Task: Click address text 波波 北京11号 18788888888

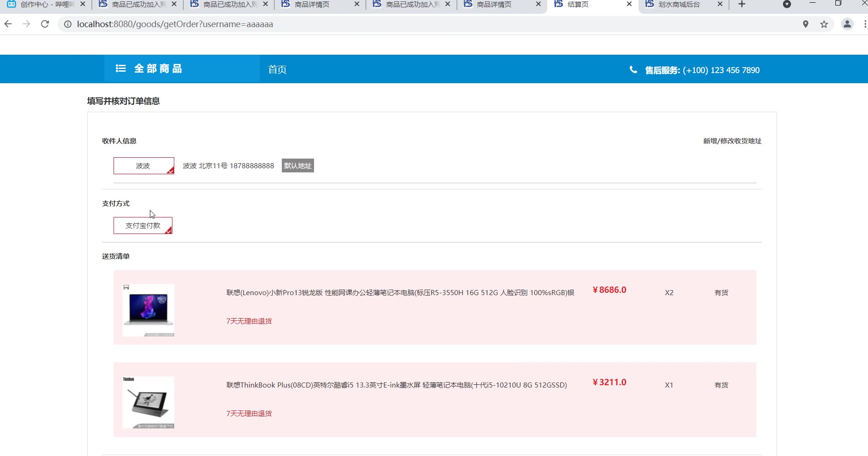Action: pyautogui.click(x=228, y=165)
